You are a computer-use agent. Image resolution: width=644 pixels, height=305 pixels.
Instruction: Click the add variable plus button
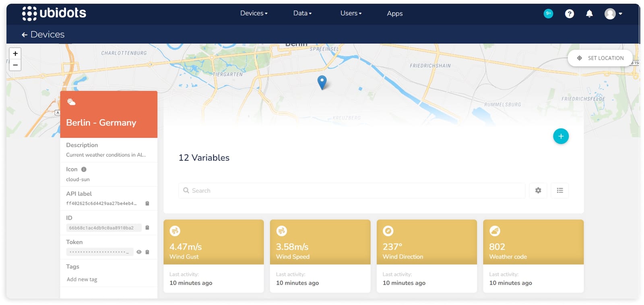[x=561, y=136]
